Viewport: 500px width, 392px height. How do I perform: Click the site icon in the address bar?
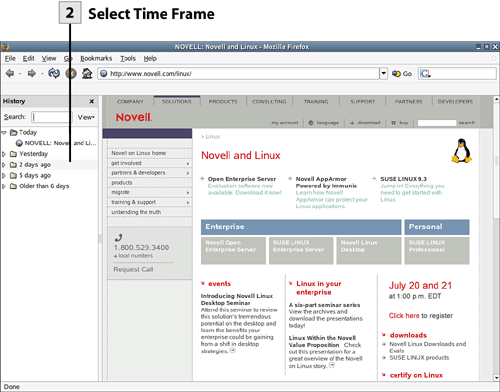tap(104, 73)
